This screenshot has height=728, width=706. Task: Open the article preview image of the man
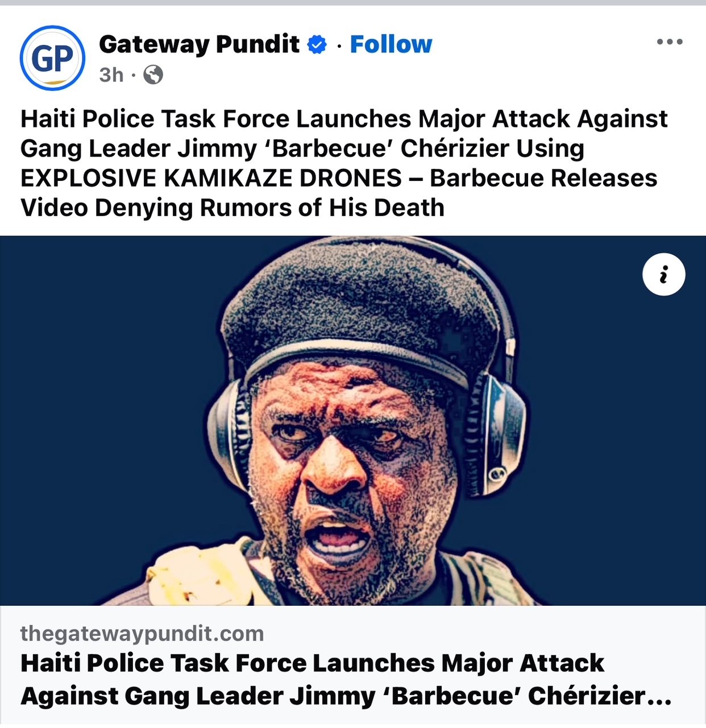point(353,421)
